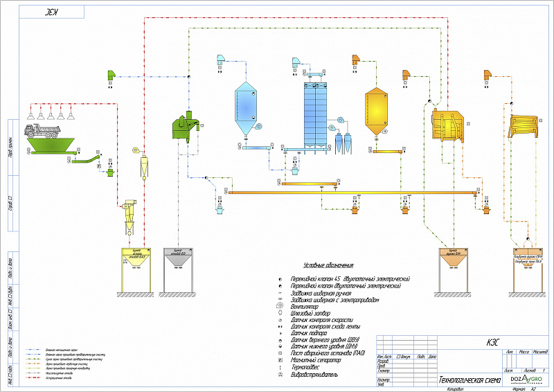This screenshot has width=554, height=392.
Task: Click the 'Масса' title block cell
Action: (x=524, y=352)
